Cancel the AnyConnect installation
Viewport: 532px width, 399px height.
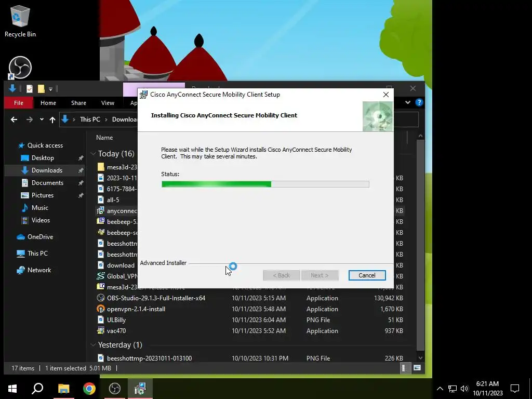(x=367, y=275)
